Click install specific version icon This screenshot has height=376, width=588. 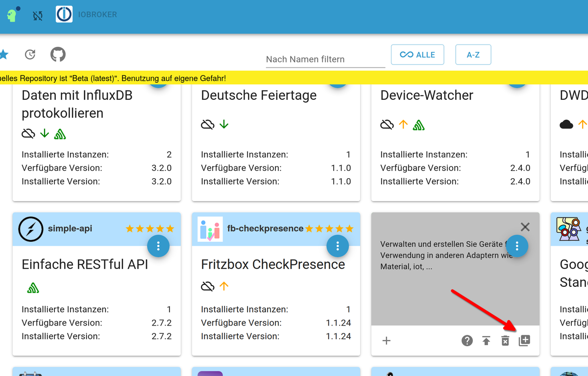(524, 341)
